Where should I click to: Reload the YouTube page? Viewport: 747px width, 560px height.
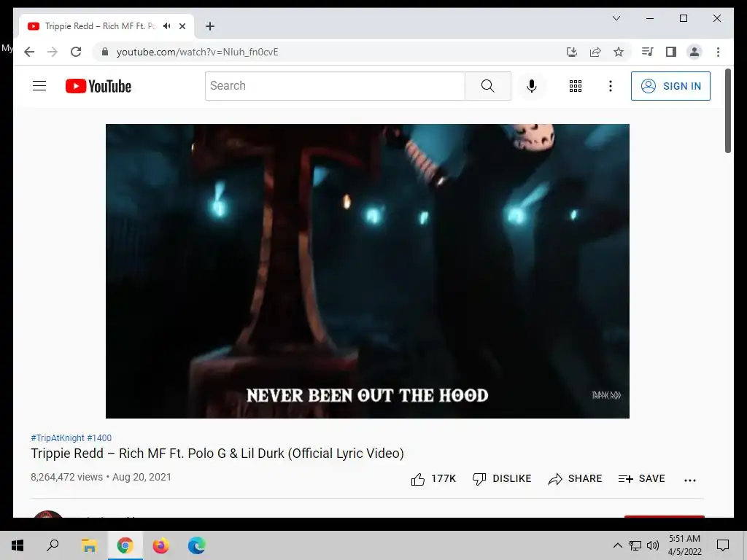tap(76, 52)
